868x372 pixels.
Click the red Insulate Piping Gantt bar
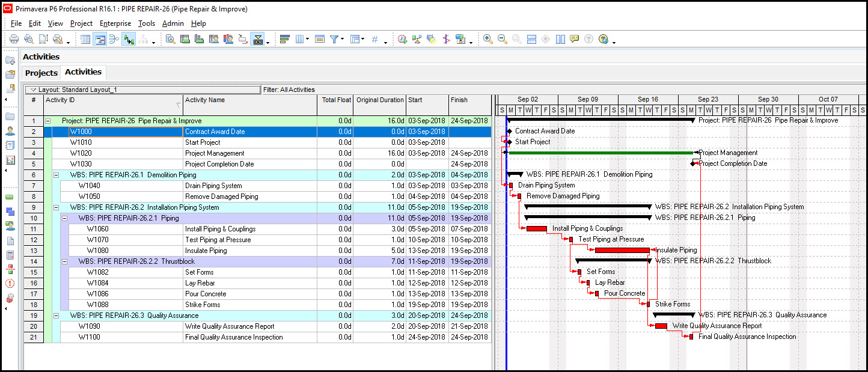(622, 250)
